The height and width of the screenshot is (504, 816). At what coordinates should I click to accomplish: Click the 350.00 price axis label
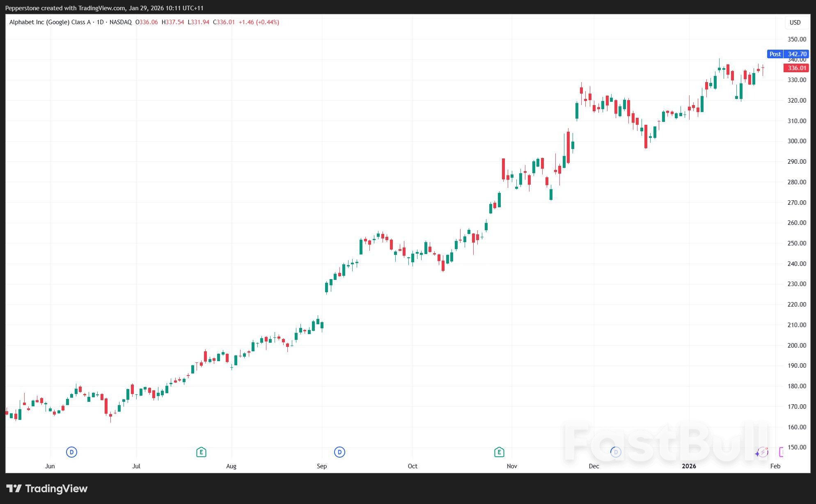tap(796, 39)
